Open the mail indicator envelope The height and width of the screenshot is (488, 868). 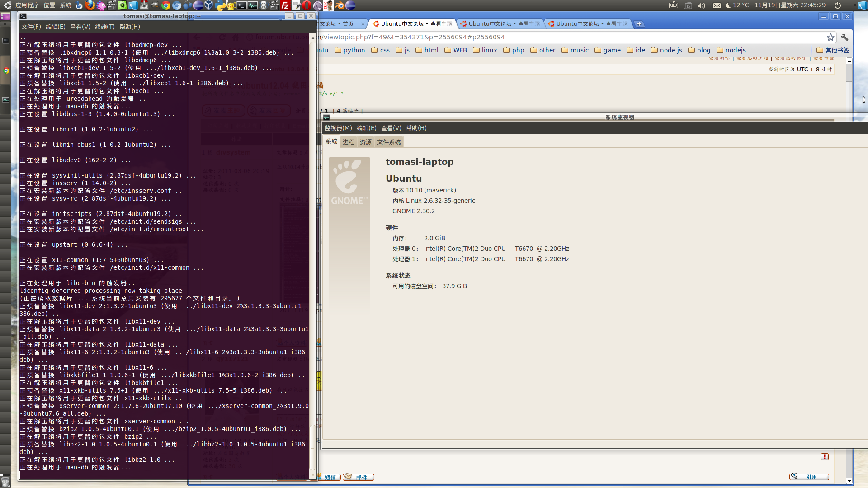717,5
